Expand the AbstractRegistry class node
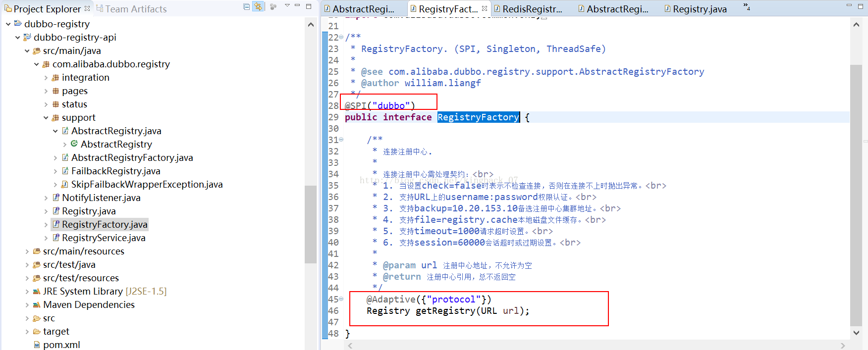 tap(64, 145)
